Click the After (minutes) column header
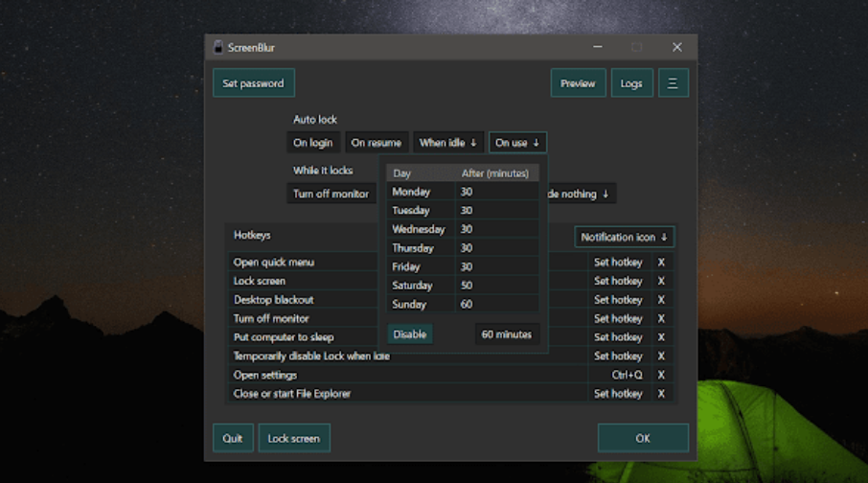 coord(496,173)
